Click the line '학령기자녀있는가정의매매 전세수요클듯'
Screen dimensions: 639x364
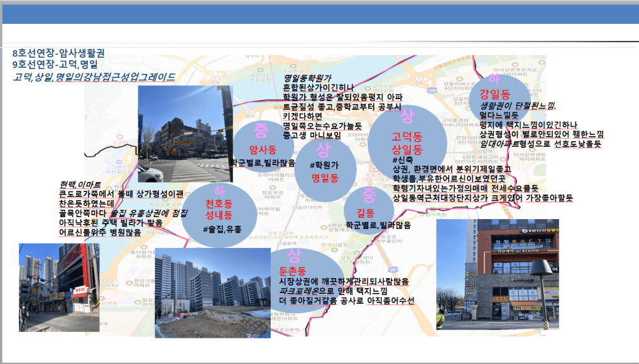466,188
